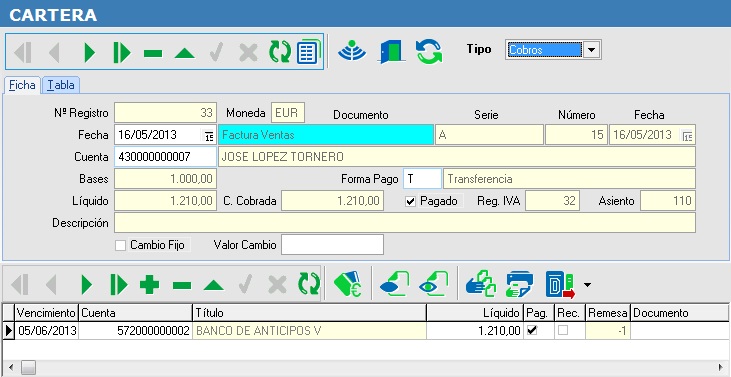Screen dimensions: 731x377
Task: Go to next record in top navigator
Action: point(89,52)
